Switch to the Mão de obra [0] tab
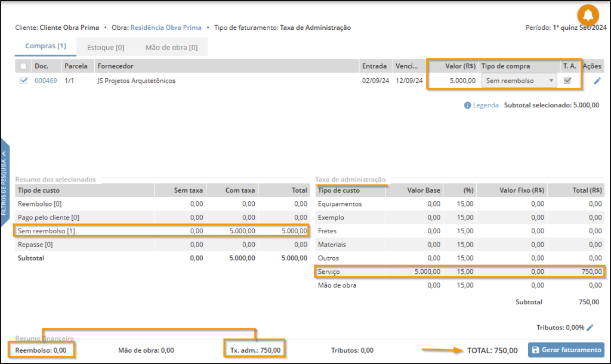Viewport: 611px width, 364px height. tap(171, 47)
